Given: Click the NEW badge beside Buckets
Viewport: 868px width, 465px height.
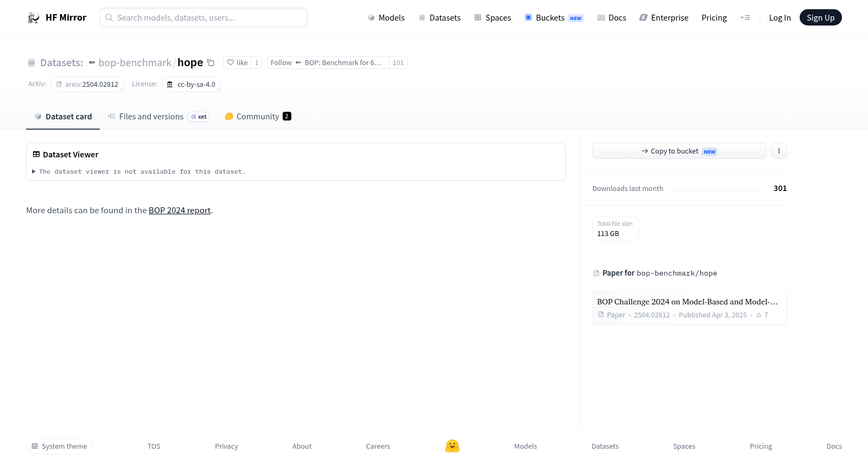Looking at the screenshot, I should [576, 18].
